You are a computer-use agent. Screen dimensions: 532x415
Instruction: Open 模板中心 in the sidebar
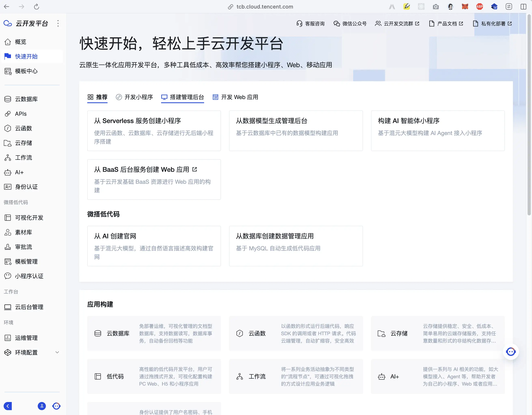click(x=26, y=71)
